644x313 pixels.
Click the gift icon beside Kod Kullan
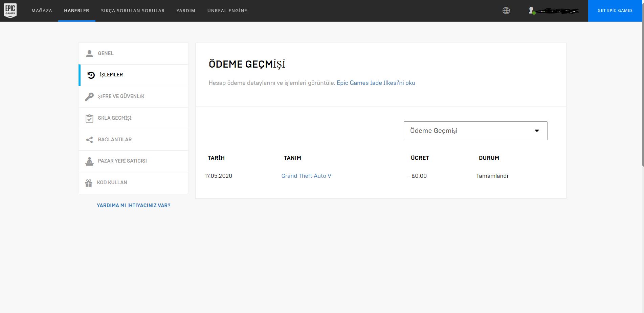pyautogui.click(x=89, y=183)
